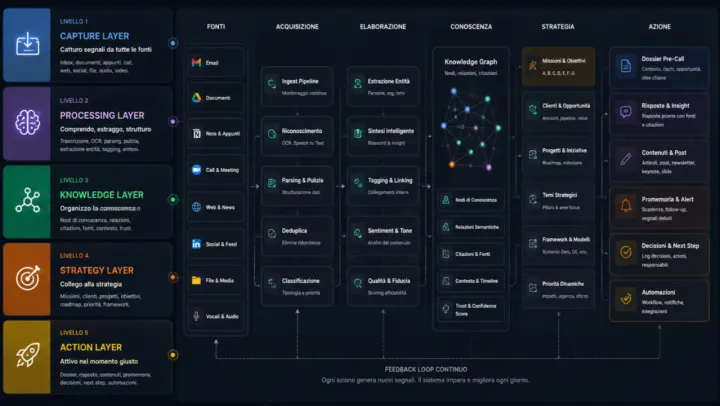The image size is (720, 406).
Task: Click the Strategy Layer target icon
Action: [28, 278]
